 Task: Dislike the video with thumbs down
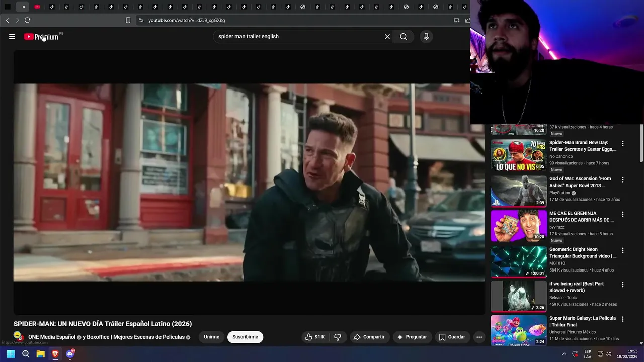pos(338,337)
